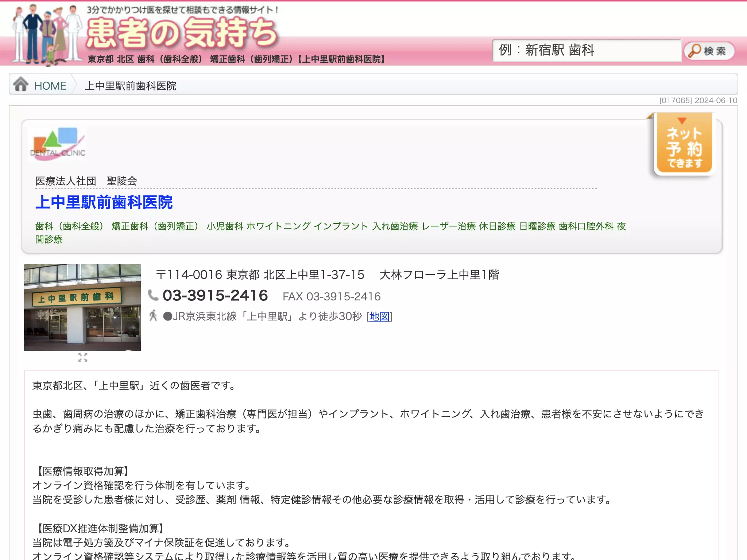Click the expand arrows icon below photo
Viewport: 747px width, 560px height.
coord(83,357)
